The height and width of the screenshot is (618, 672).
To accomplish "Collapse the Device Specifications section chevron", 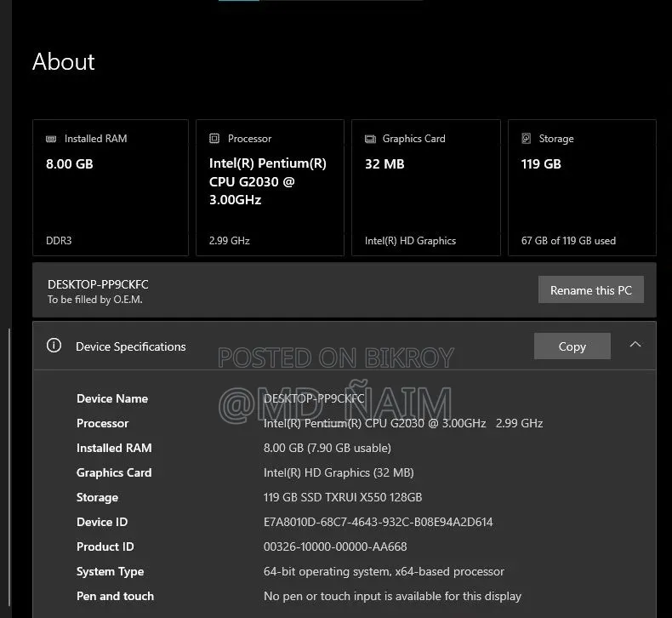I will [635, 345].
